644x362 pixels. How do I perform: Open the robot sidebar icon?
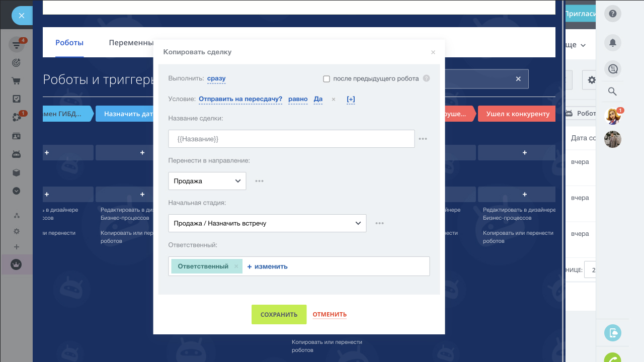(16, 154)
